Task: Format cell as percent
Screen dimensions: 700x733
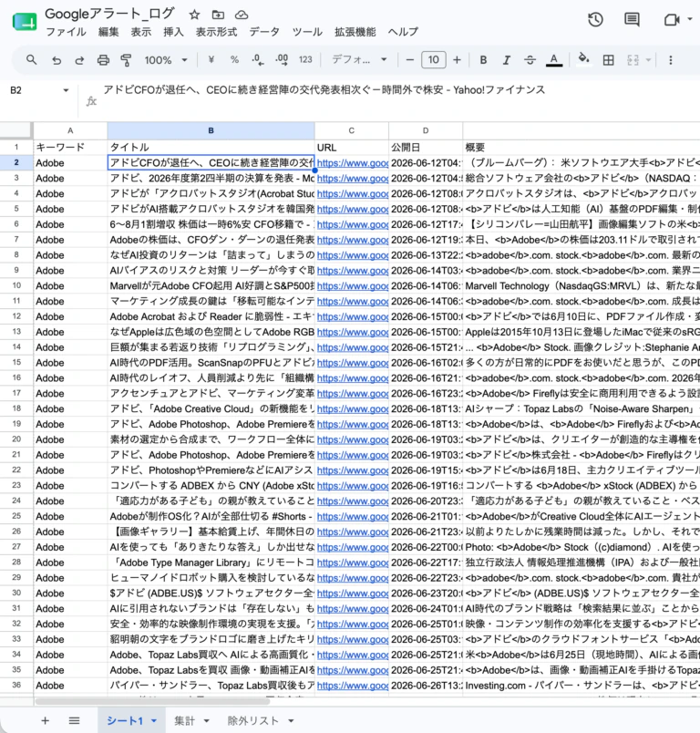Action: coord(234,60)
